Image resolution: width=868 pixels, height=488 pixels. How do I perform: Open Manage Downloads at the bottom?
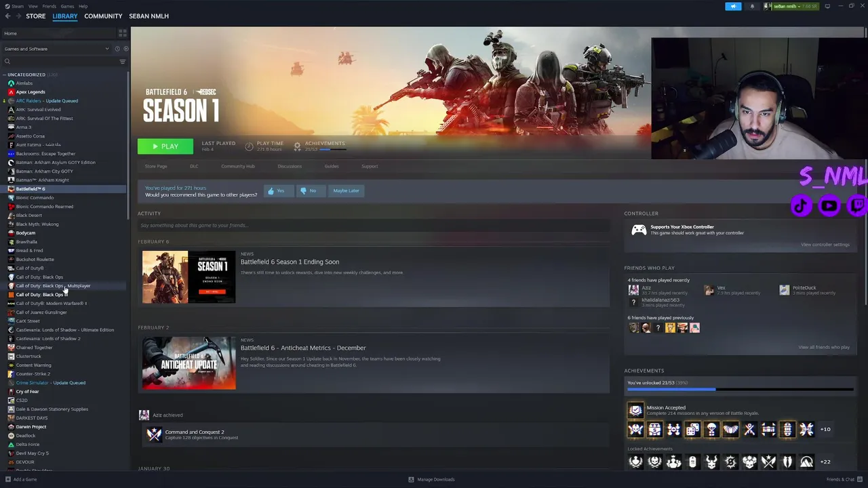pyautogui.click(x=431, y=479)
